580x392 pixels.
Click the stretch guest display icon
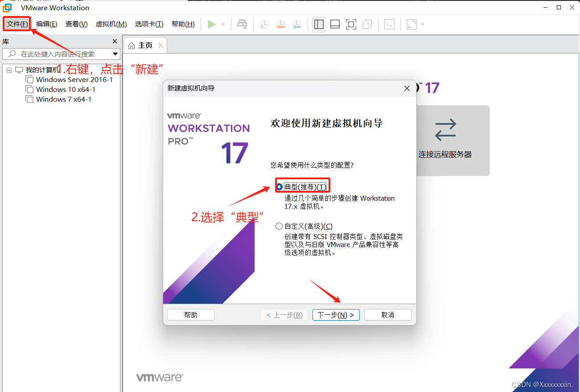click(x=411, y=24)
